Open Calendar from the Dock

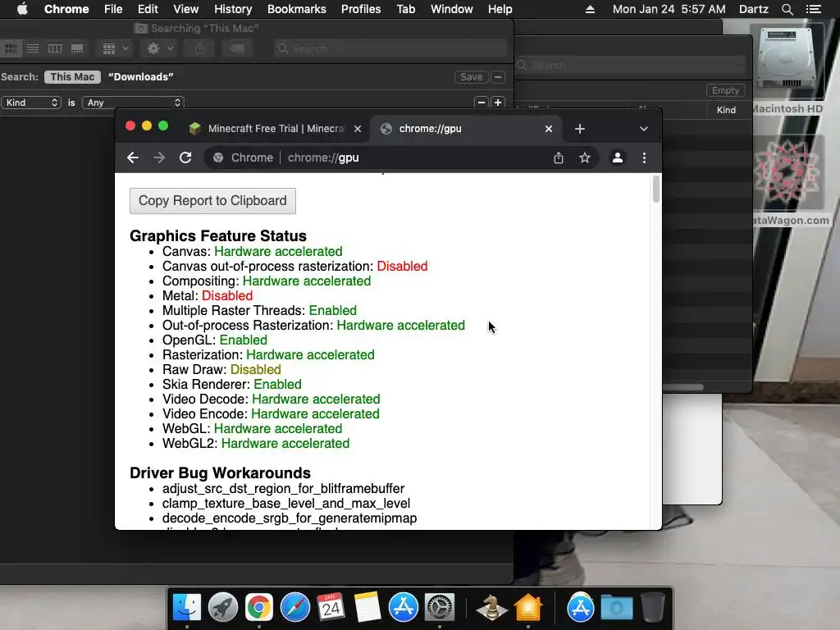(331, 608)
